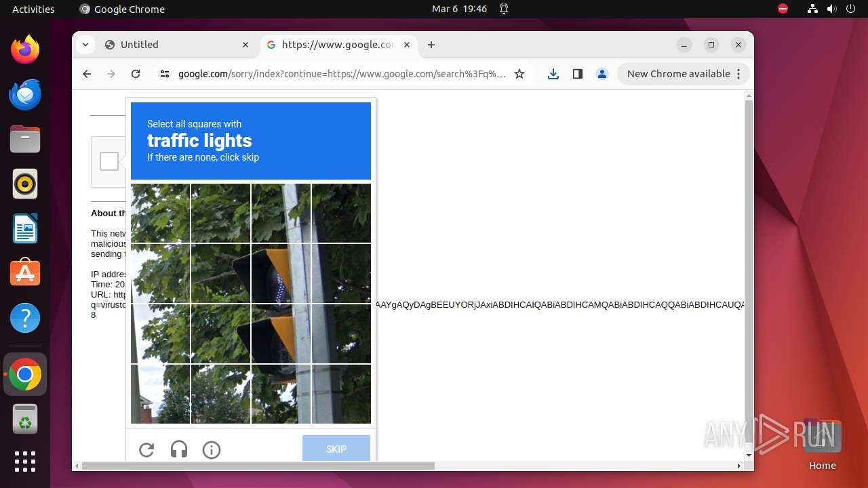Select captcha tile showing lower traffic light visor
The image size is (868, 488).
click(281, 333)
